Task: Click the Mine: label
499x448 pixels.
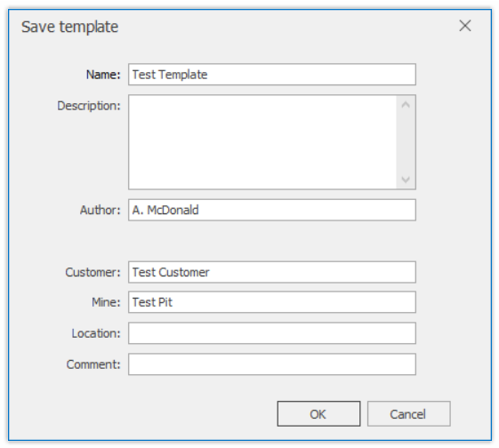Action: [106, 302]
